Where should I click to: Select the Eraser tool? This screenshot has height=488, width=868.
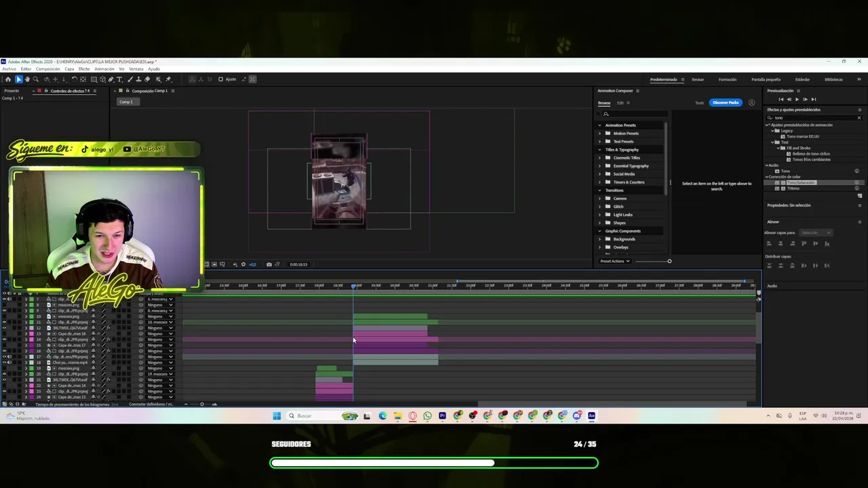click(x=147, y=79)
